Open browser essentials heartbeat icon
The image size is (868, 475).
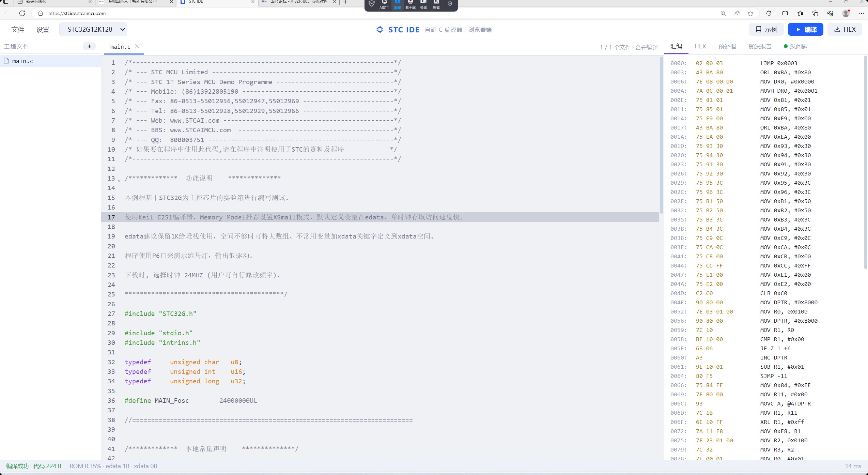pyautogui.click(x=830, y=13)
